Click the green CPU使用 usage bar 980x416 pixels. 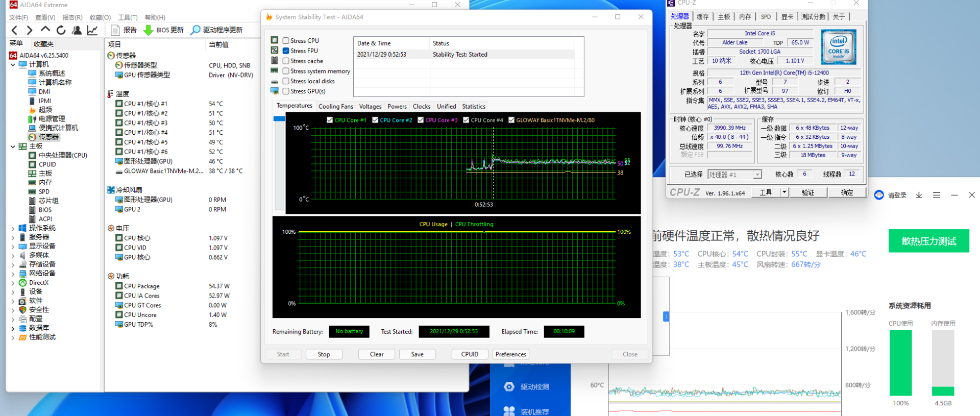[x=901, y=363]
